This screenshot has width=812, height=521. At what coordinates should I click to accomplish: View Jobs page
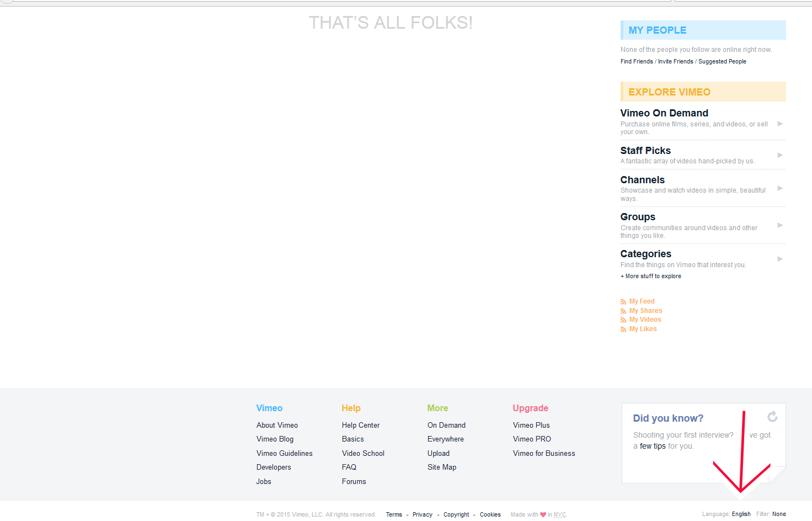[264, 481]
